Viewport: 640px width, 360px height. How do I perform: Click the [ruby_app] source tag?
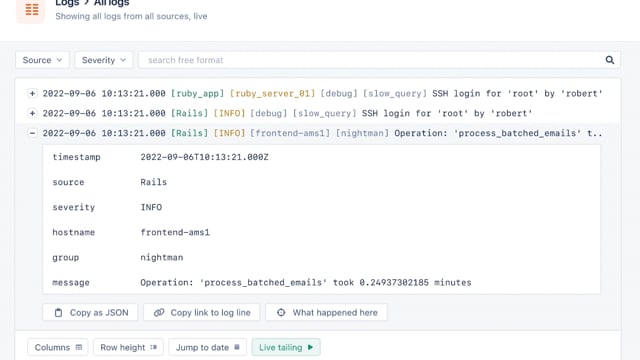198,93
